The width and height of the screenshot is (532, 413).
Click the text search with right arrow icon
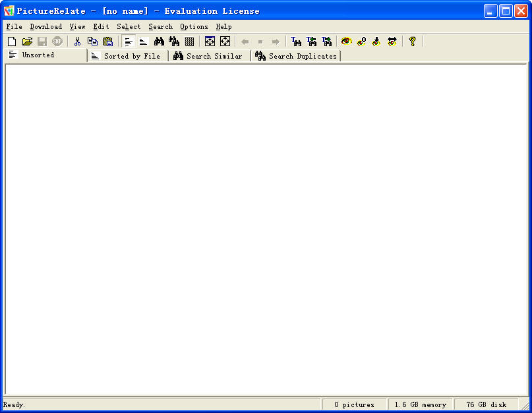coord(326,41)
